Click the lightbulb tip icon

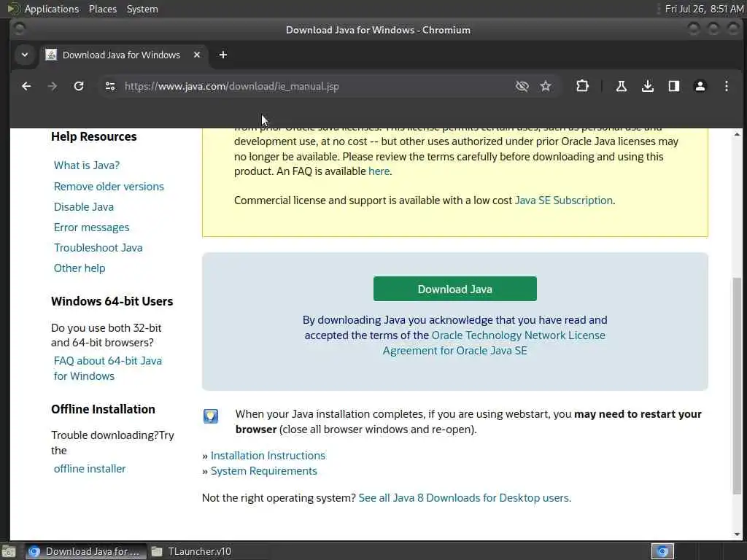(x=211, y=416)
